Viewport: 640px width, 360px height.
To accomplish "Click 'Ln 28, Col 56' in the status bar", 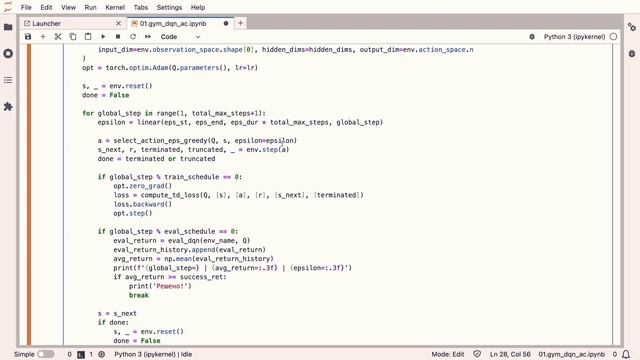I will (510, 354).
